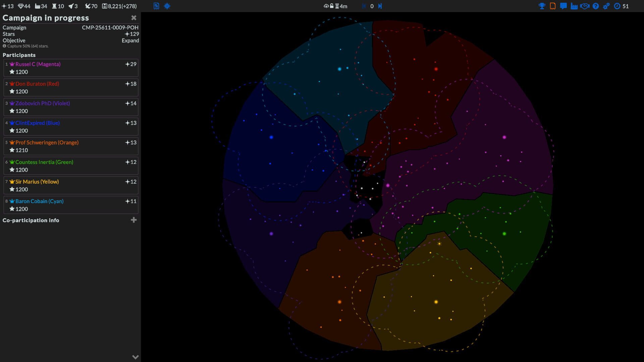Toggle the galaxy lock padlock icon
Viewport: 644px width, 362px height.
[331, 6]
